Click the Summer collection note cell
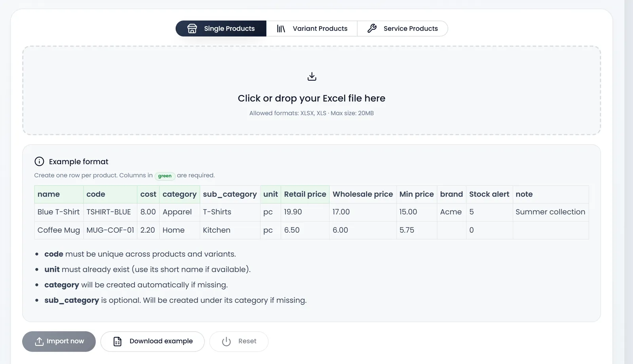Viewport: 633px width, 364px height. pos(551,212)
